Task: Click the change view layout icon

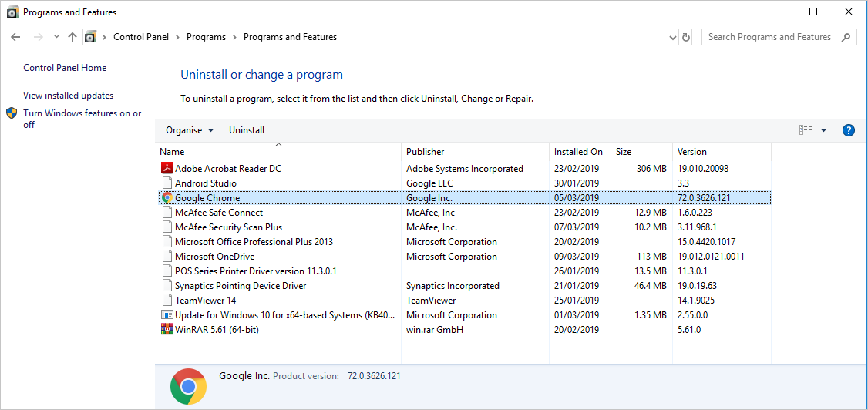Action: [806, 130]
